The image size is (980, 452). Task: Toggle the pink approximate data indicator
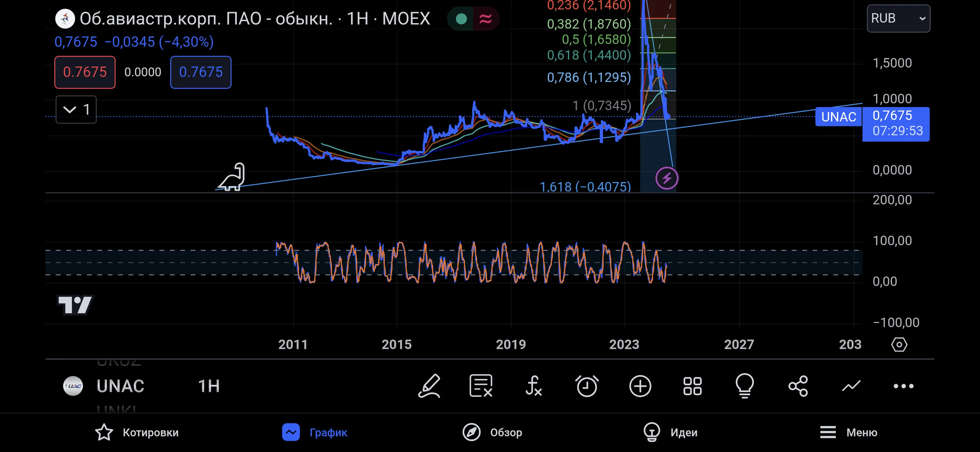point(485,19)
